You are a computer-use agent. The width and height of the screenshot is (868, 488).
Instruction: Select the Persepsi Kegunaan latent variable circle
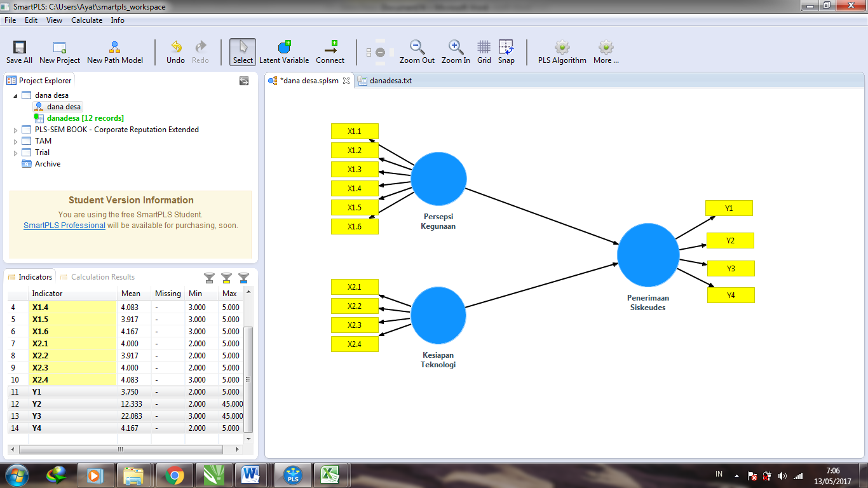click(438, 179)
